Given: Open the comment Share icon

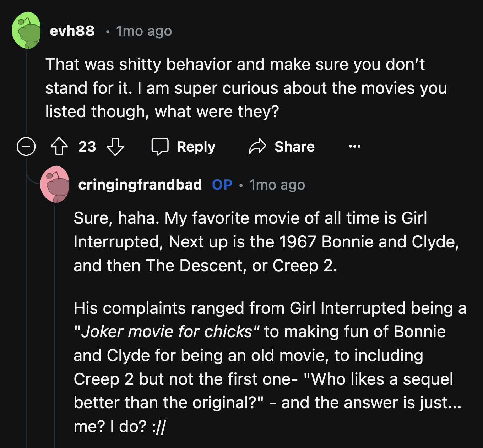Looking at the screenshot, I should coord(257,146).
